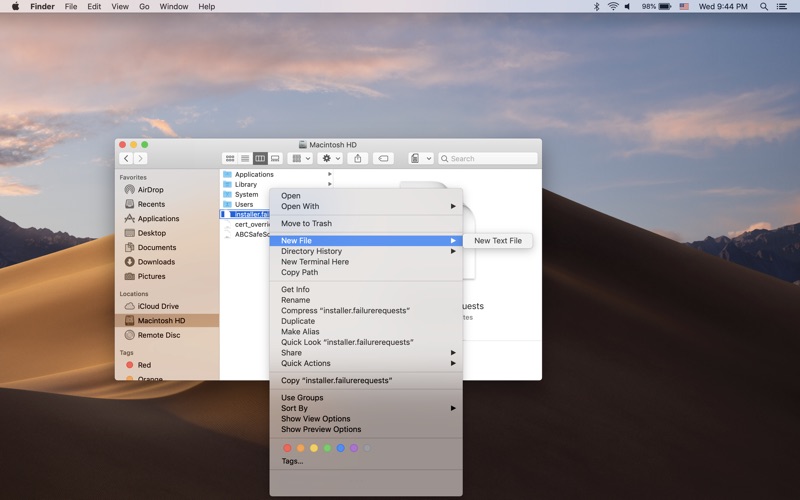The height and width of the screenshot is (500, 800).
Task: Choose Make Alias
Action: (x=366, y=332)
